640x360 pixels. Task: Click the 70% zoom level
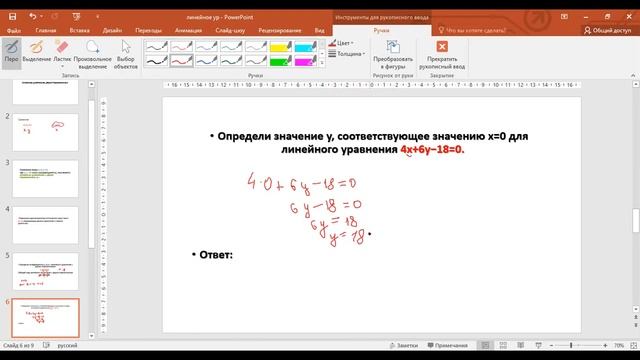coord(619,345)
